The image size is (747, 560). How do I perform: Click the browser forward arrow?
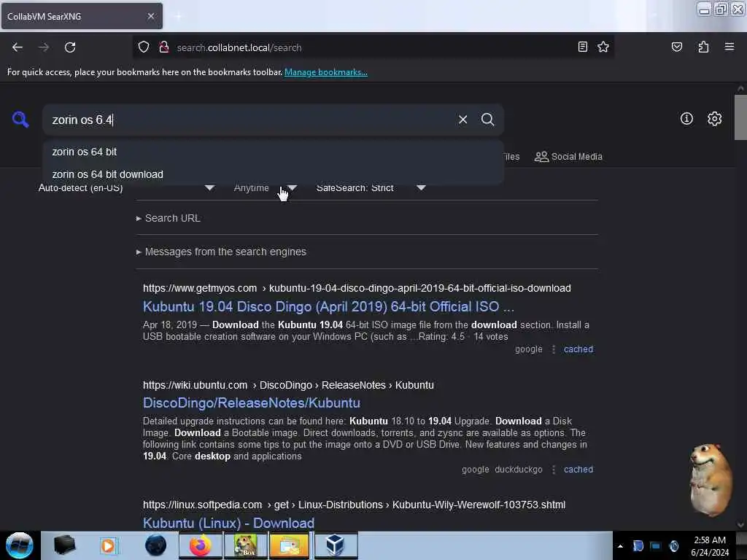point(43,47)
